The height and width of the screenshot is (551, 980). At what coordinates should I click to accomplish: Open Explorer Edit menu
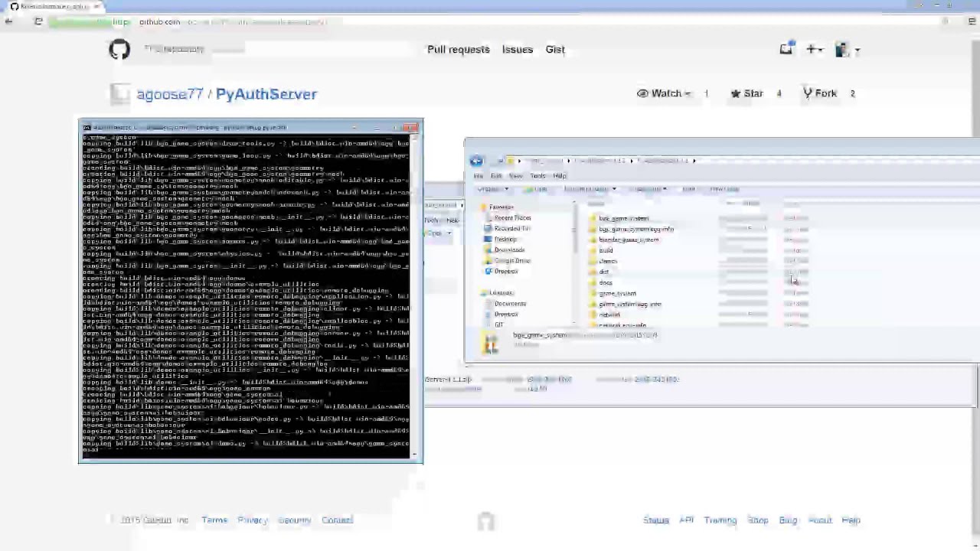pyautogui.click(x=496, y=176)
